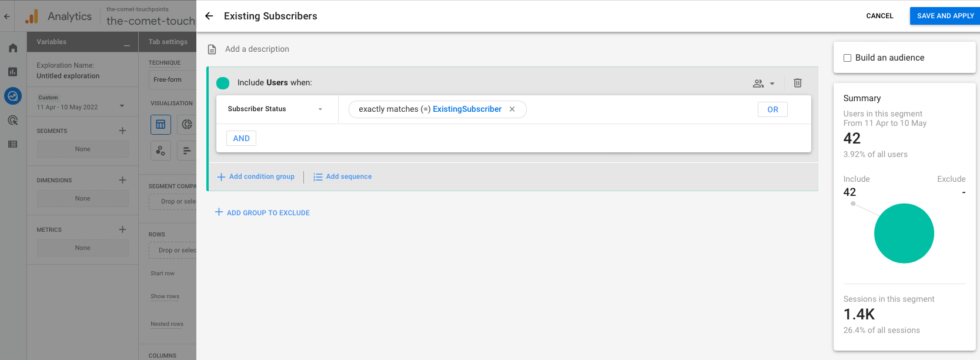The width and height of the screenshot is (980, 360).
Task: Select the Explore icon in sidebar
Action: click(x=13, y=96)
